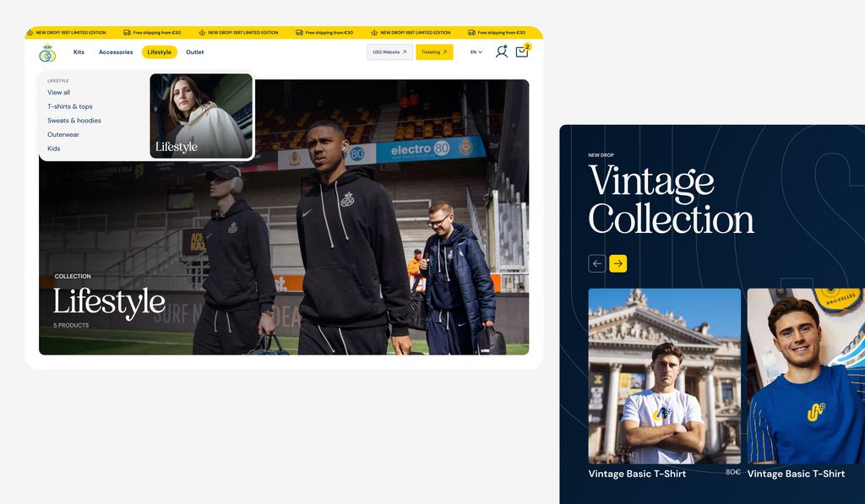
Task: Select Outerwear category
Action: click(x=63, y=134)
